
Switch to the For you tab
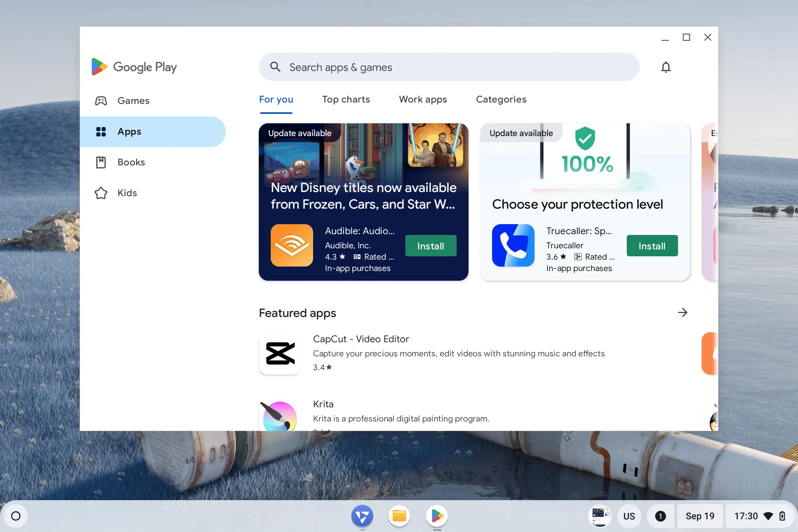click(x=276, y=99)
